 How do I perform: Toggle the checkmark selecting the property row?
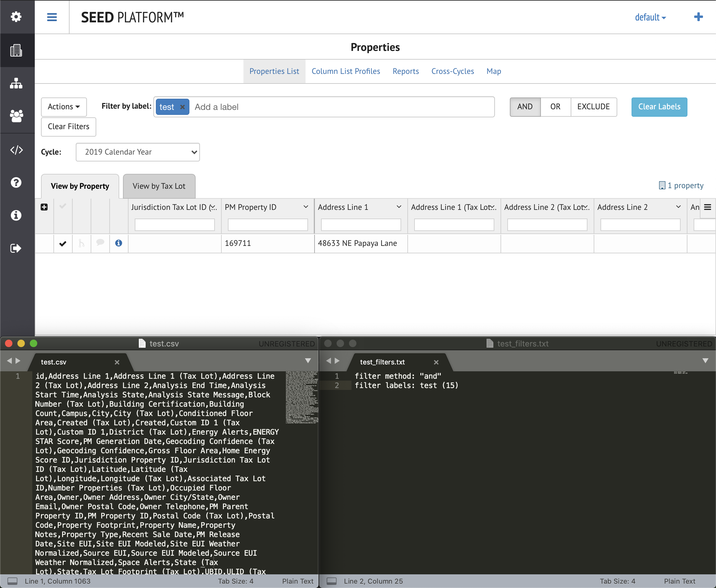63,243
